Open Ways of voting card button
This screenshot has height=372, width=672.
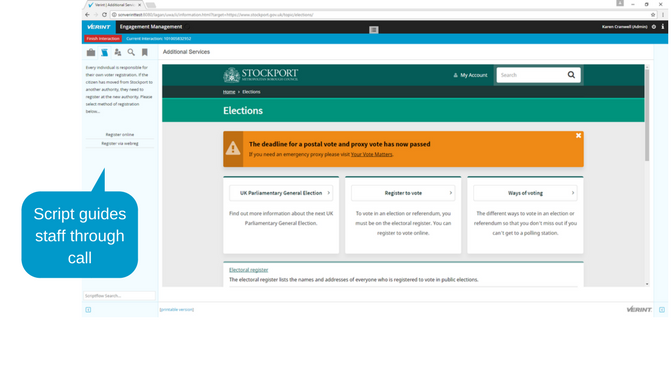point(525,193)
